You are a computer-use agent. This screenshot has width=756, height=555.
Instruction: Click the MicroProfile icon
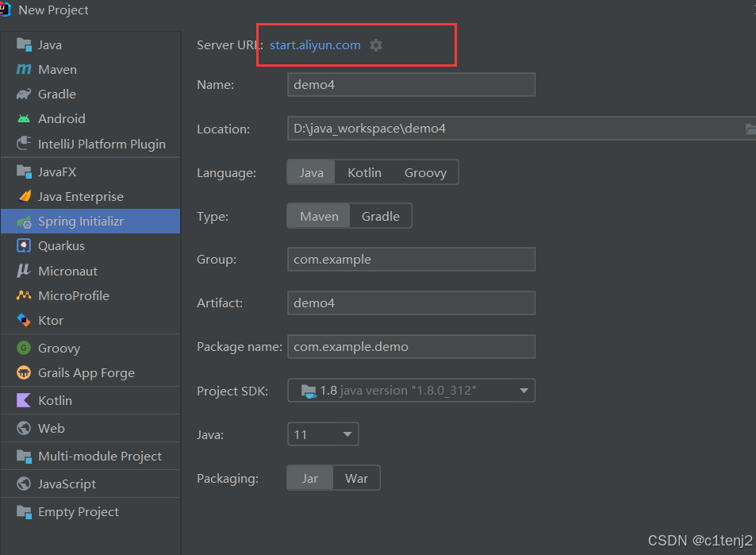coord(24,295)
